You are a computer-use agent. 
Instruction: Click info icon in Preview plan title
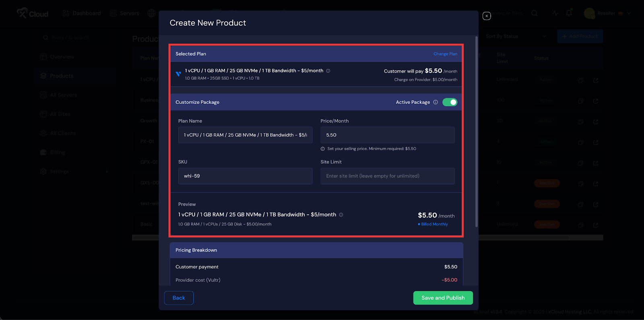click(341, 215)
